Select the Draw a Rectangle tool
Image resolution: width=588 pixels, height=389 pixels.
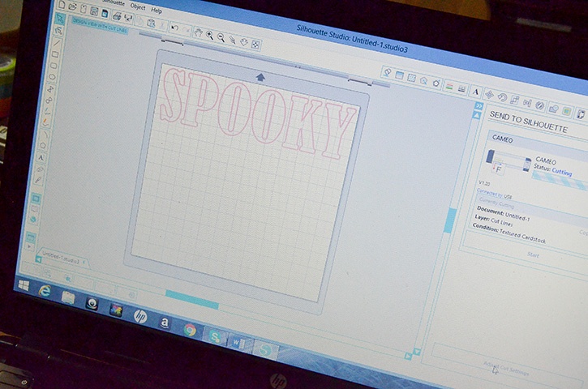click(x=55, y=54)
